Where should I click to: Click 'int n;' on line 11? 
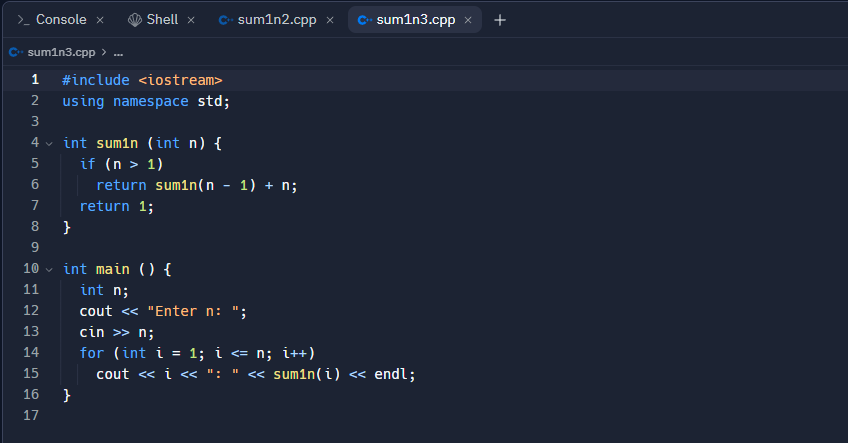[x=104, y=290]
